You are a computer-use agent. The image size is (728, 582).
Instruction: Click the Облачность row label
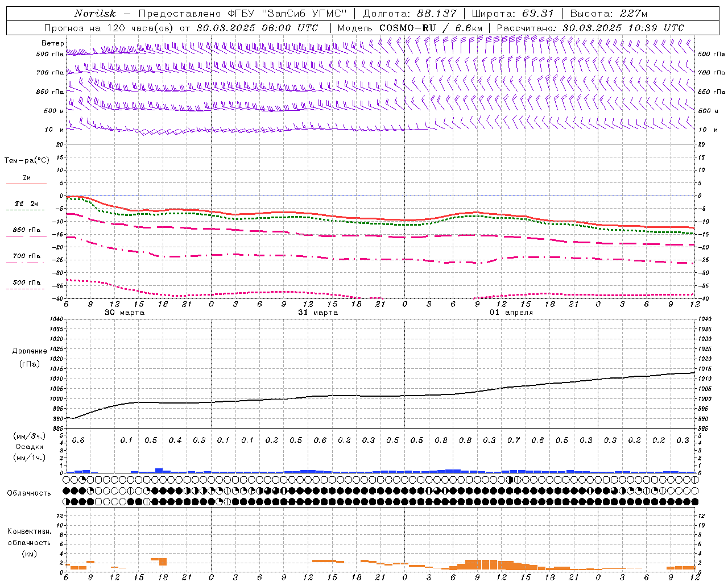point(29,493)
